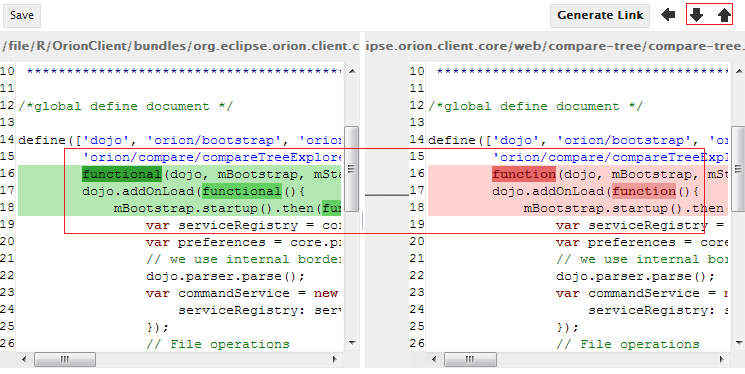
Task: Click 'dojo.parser.parse();' in right editor
Action: 635,277
